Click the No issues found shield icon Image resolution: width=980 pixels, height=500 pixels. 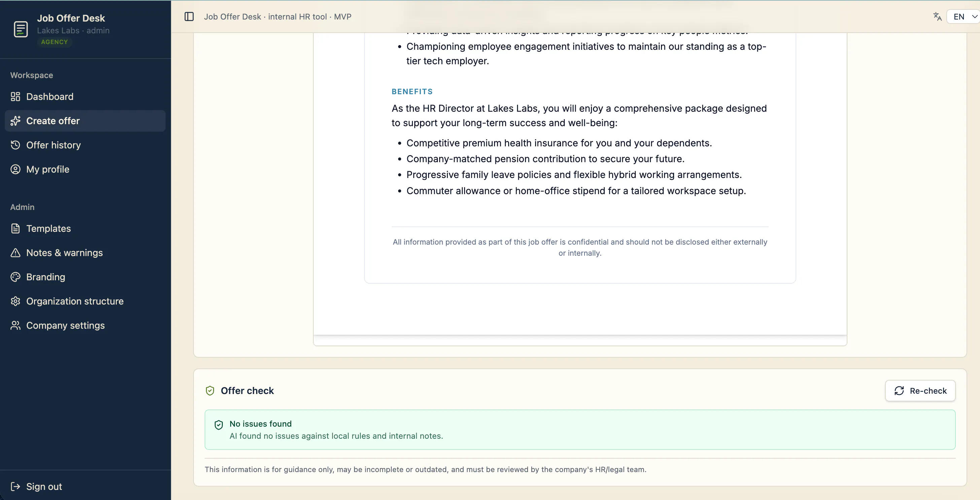coord(219,425)
